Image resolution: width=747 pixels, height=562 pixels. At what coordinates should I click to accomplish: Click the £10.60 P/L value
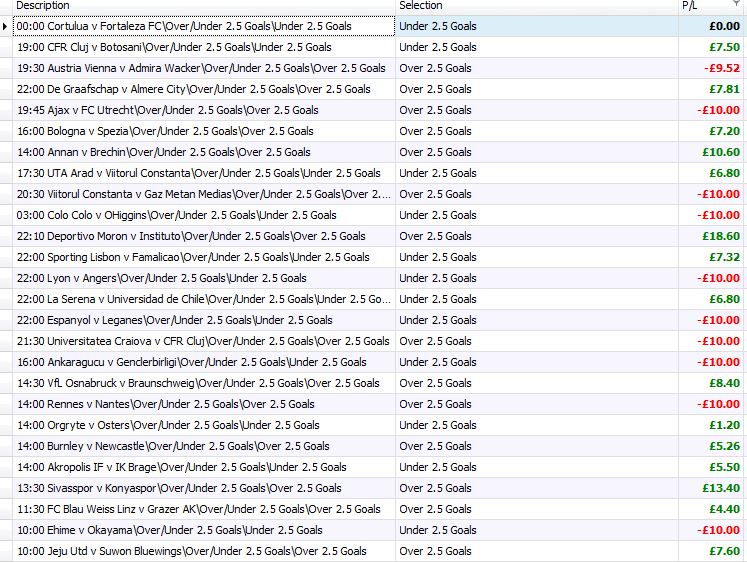pos(721,152)
